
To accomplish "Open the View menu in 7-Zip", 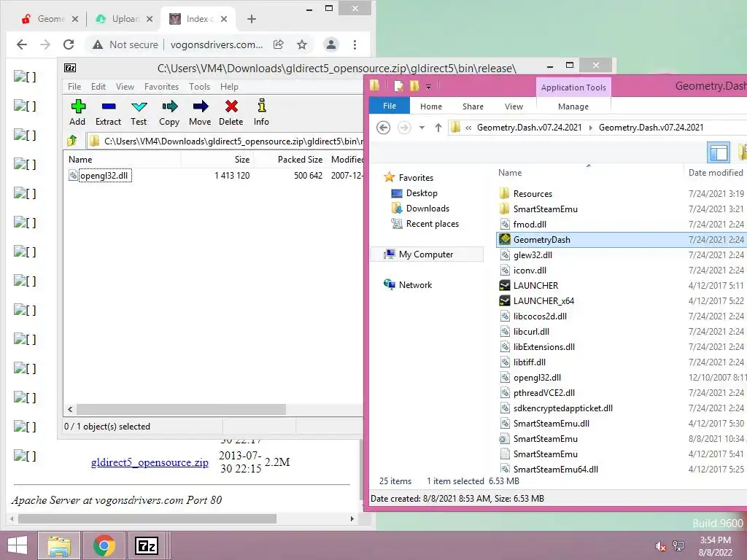I will pyautogui.click(x=125, y=87).
